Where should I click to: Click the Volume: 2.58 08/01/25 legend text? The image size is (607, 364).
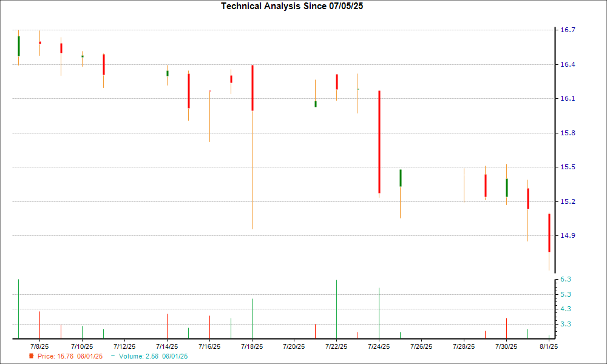coord(154,356)
